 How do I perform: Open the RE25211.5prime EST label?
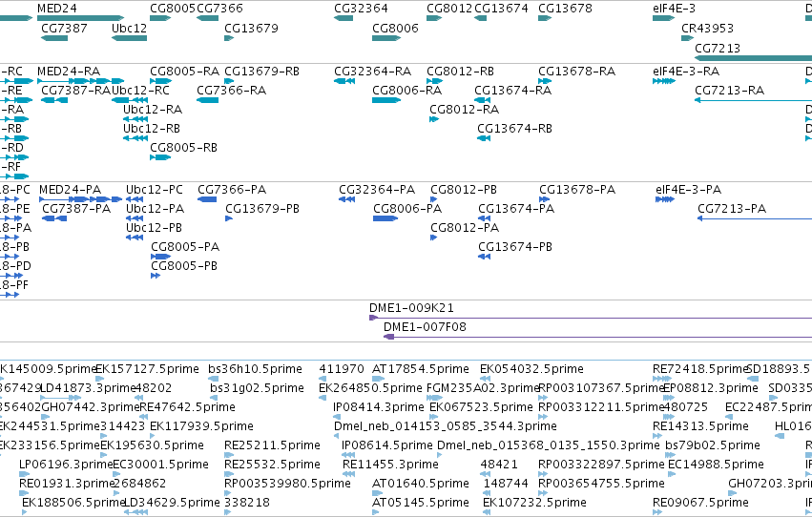[272, 445]
